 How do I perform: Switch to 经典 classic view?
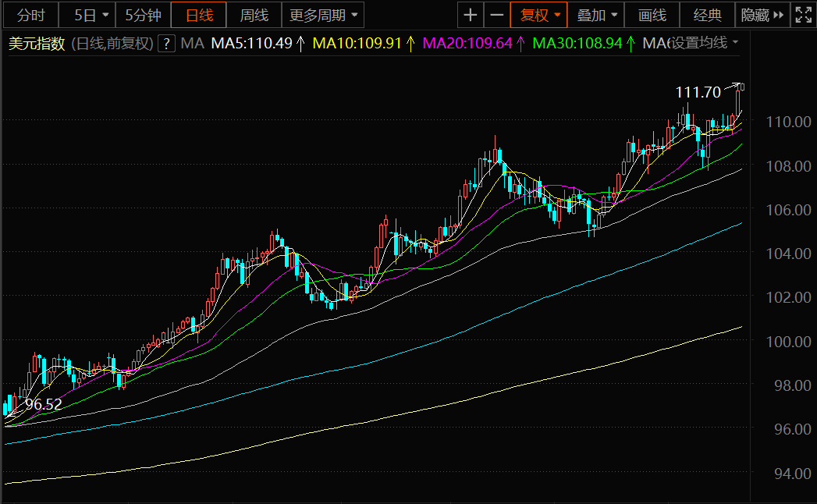pyautogui.click(x=707, y=15)
